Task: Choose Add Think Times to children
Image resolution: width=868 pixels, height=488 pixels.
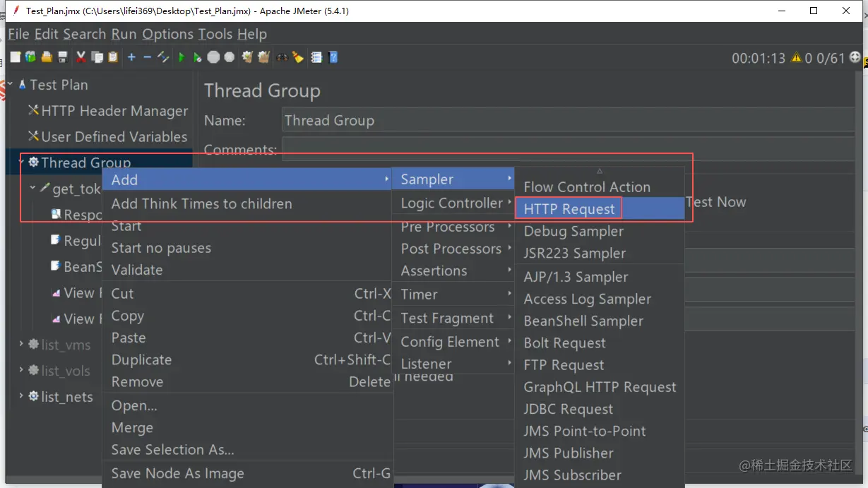Action: click(247, 203)
